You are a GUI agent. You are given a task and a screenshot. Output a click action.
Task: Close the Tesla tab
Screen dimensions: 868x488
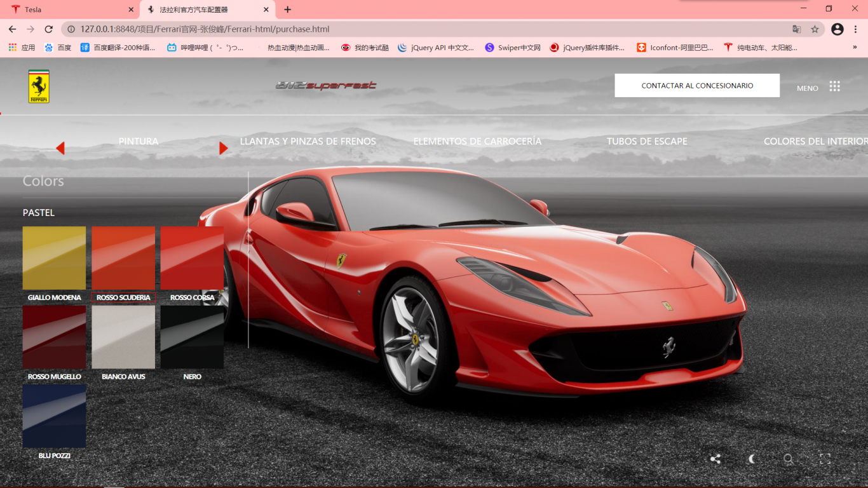click(131, 10)
